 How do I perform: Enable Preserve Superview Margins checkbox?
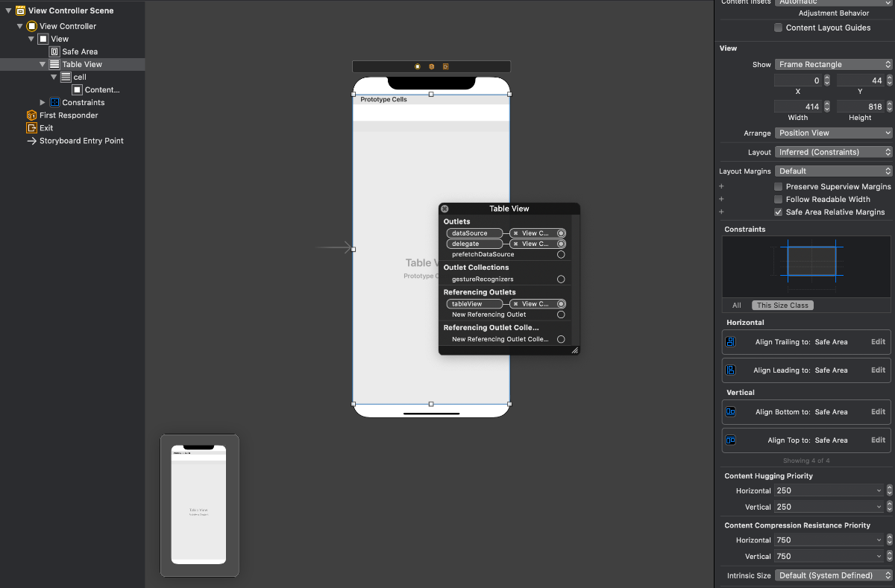point(779,187)
